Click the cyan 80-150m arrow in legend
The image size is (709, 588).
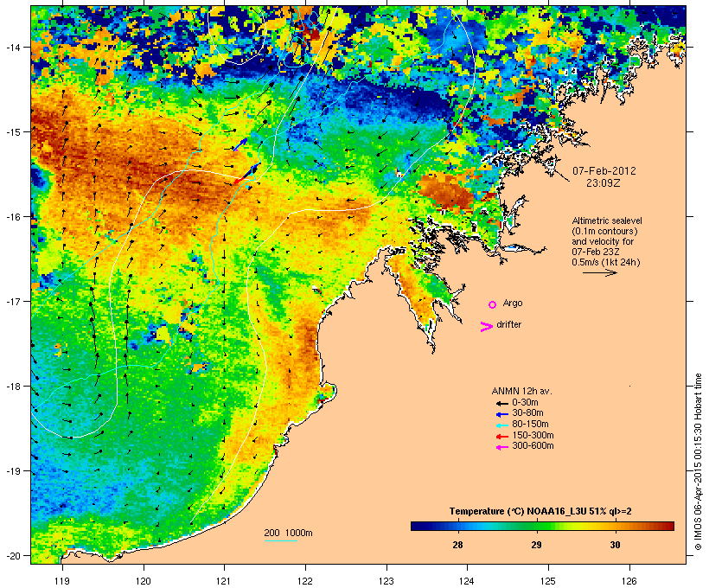tap(501, 425)
